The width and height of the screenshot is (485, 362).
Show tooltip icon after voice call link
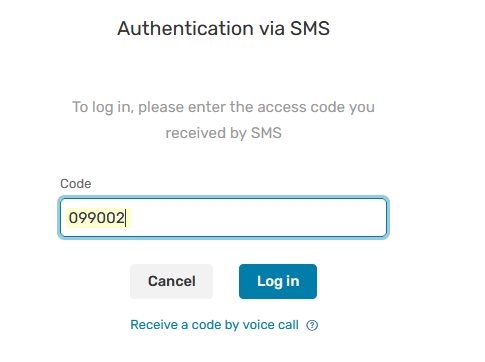pyautogui.click(x=312, y=325)
